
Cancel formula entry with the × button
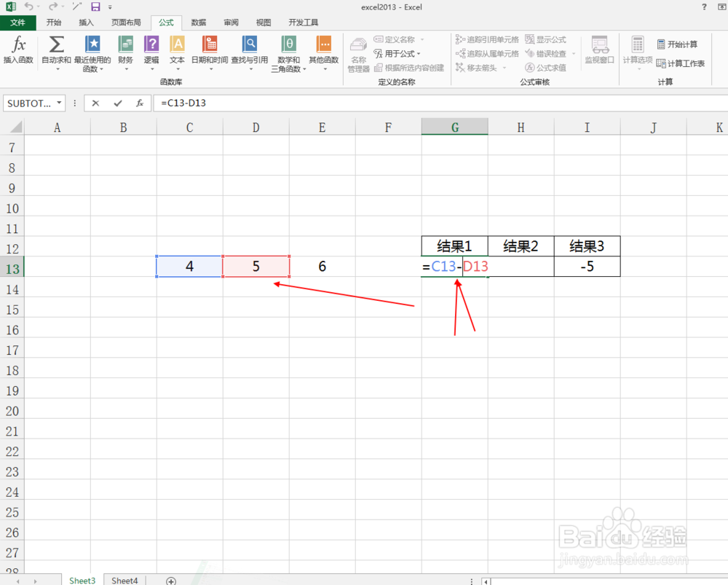tap(95, 103)
